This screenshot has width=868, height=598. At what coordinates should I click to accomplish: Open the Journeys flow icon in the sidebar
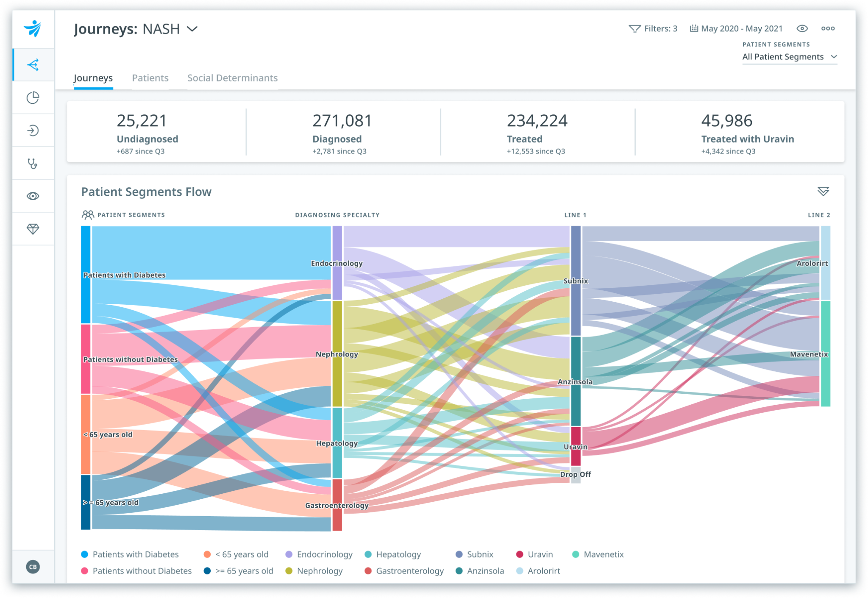pyautogui.click(x=33, y=64)
